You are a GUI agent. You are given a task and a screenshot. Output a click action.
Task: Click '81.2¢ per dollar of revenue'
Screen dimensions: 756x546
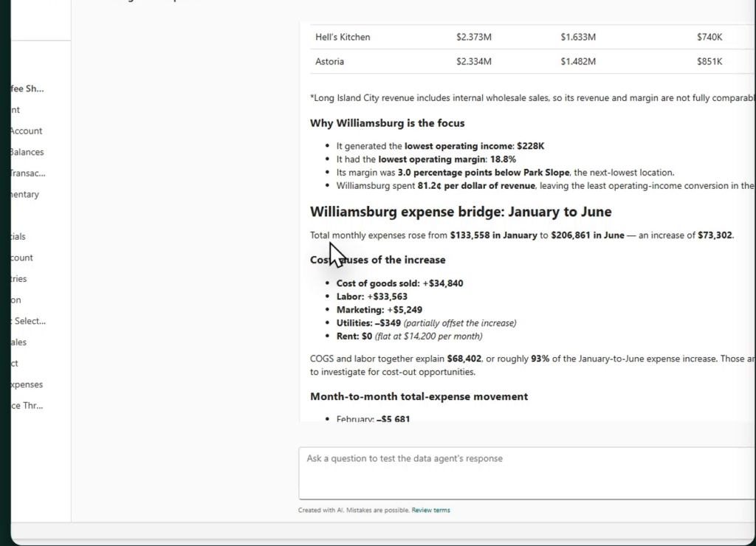(x=476, y=185)
